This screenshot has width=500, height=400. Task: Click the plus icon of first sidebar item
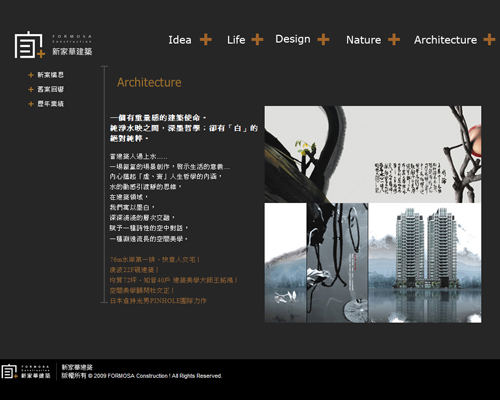click(31, 75)
